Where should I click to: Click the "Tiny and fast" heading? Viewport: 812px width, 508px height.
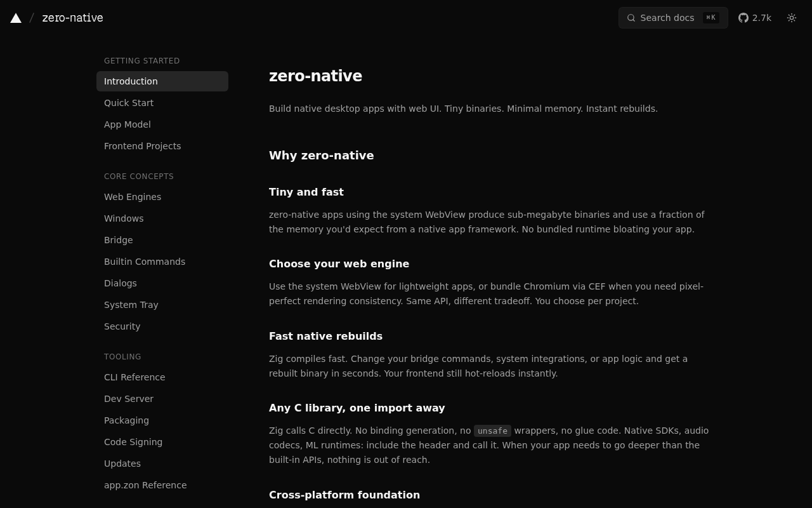[306, 192]
